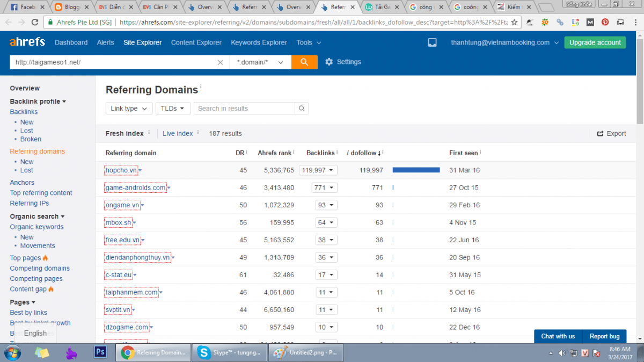Open the Chat with us button
The height and width of the screenshot is (362, 644).
[x=558, y=336]
